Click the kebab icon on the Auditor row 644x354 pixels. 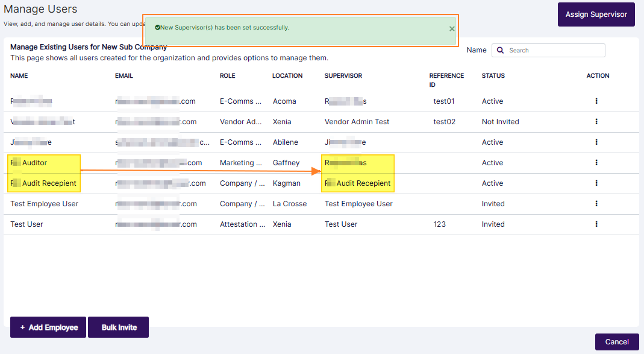596,162
